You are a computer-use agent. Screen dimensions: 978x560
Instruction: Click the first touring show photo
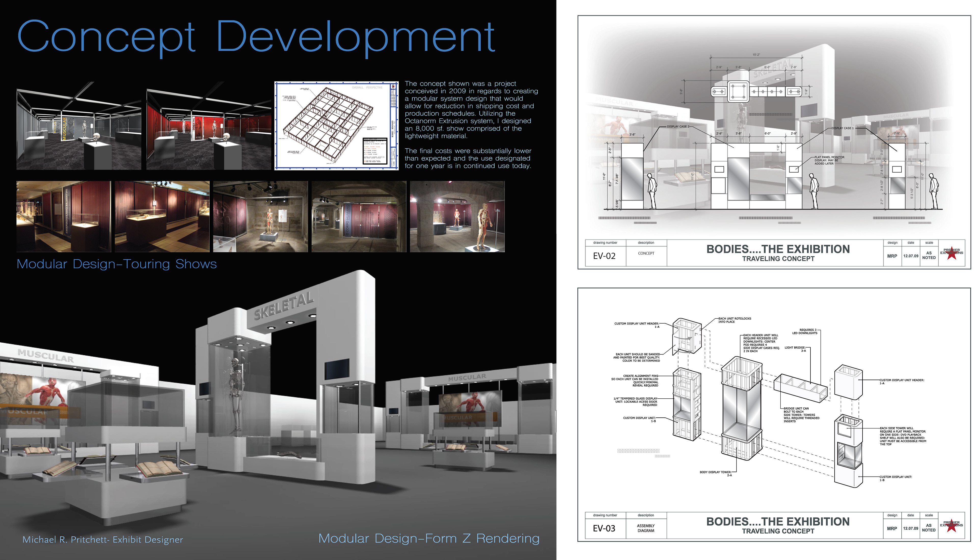point(63,217)
